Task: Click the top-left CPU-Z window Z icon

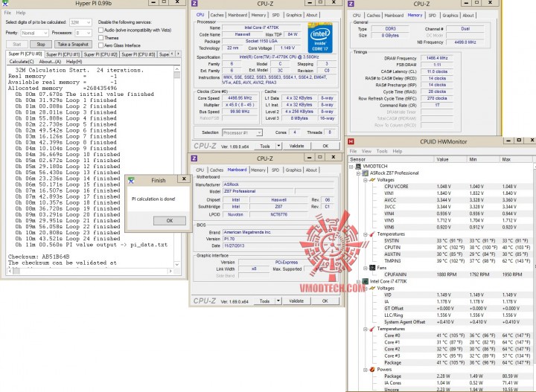Action: (x=194, y=4)
